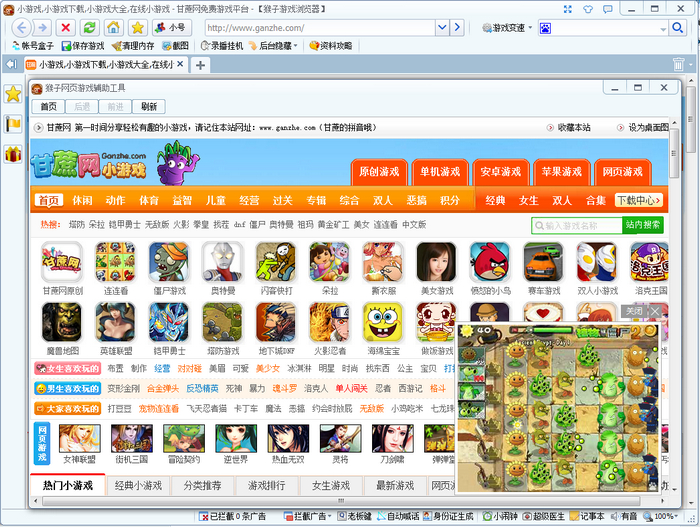Click the sidebar gift box icon

tap(13, 155)
